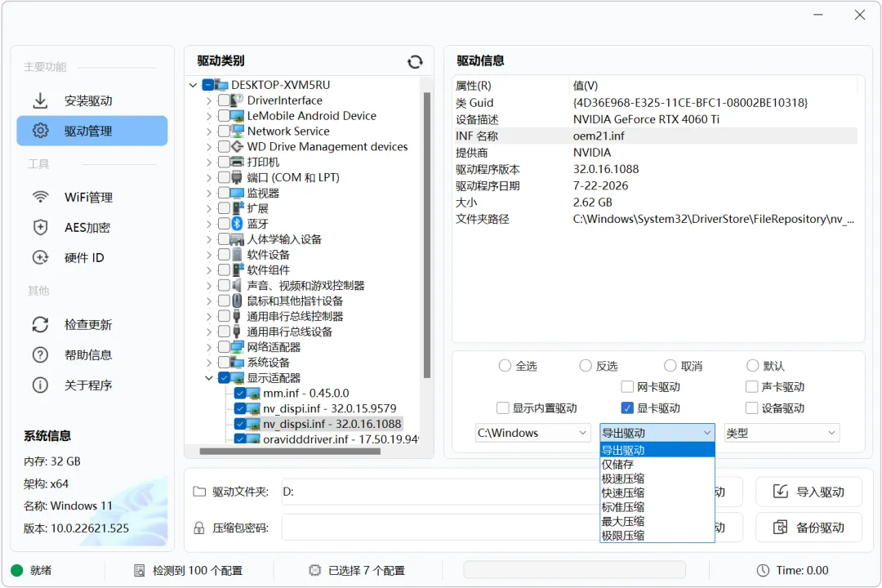Expand the Network Service category

click(209, 131)
